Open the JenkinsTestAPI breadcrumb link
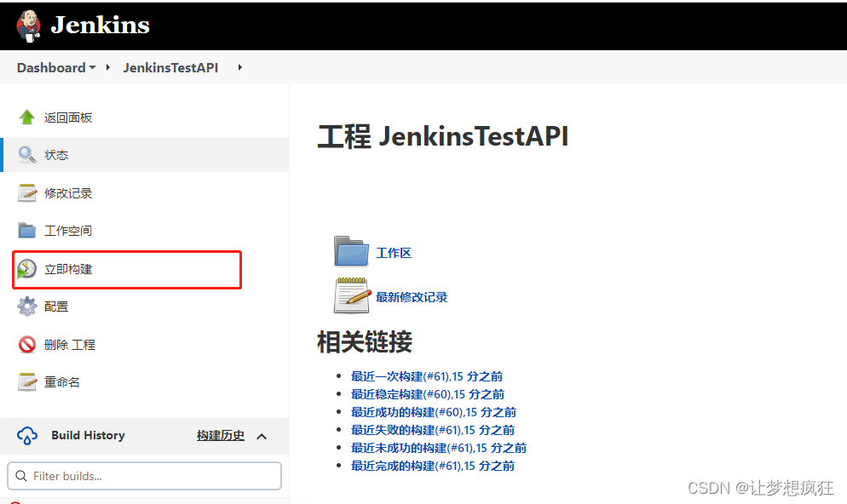 coord(170,67)
